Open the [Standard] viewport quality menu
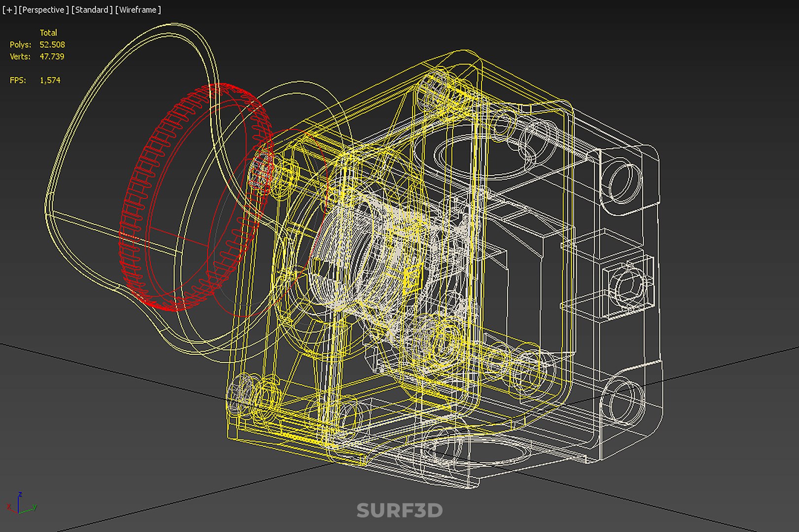Image resolution: width=799 pixels, height=532 pixels. click(x=92, y=10)
